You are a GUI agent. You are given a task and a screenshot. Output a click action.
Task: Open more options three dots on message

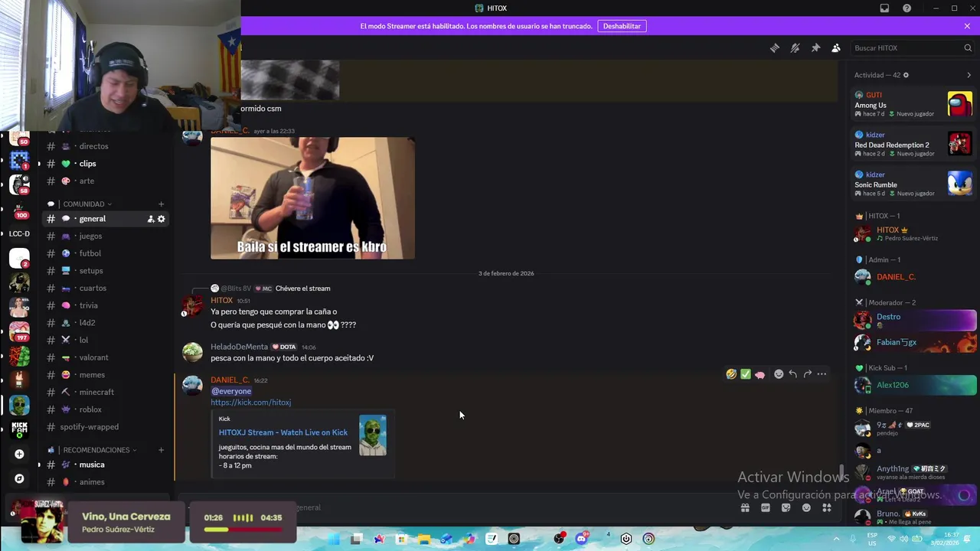click(x=822, y=374)
